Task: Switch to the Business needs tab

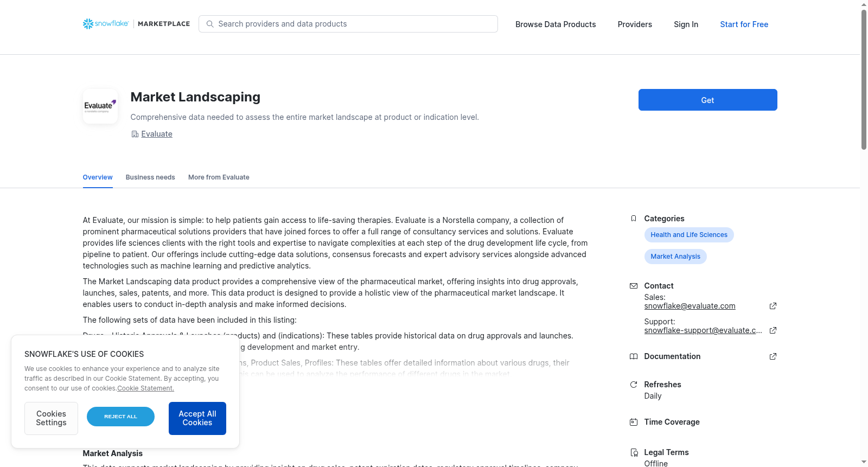Action: pos(150,177)
